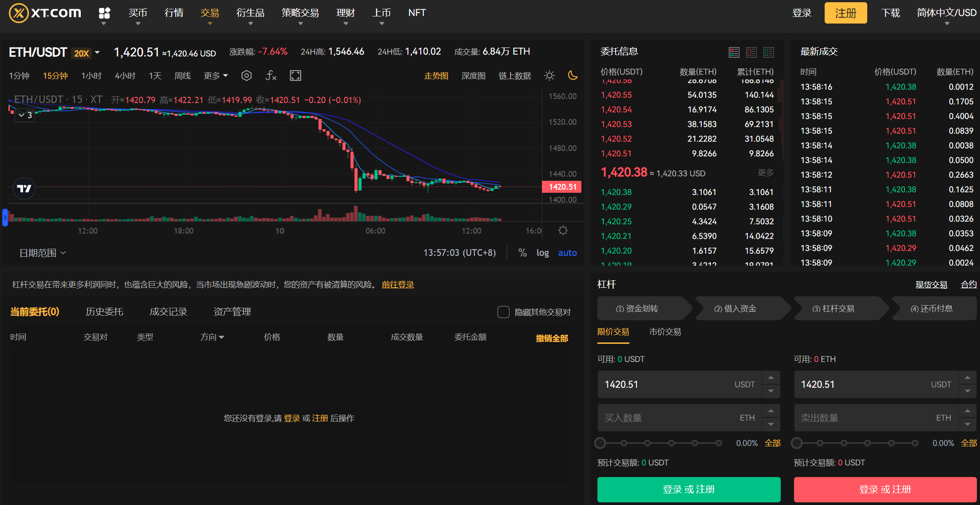Switch to light theme with the sun icon
The width and height of the screenshot is (980, 505).
click(549, 76)
